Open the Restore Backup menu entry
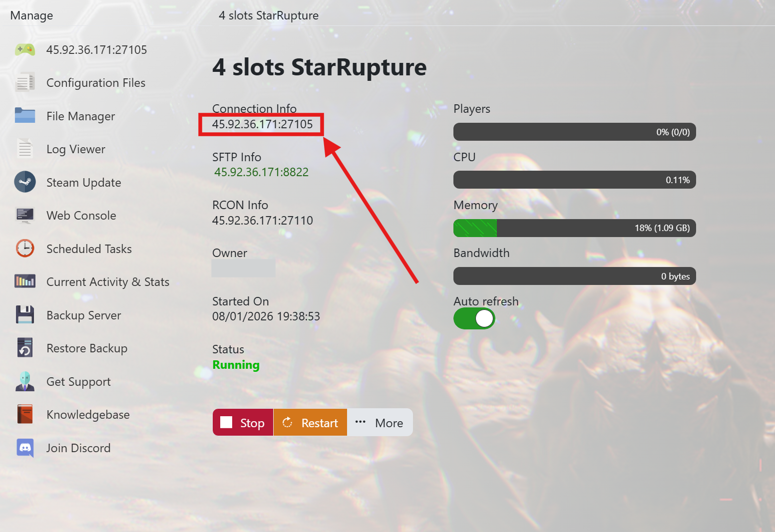This screenshot has height=532, width=775. (86, 348)
